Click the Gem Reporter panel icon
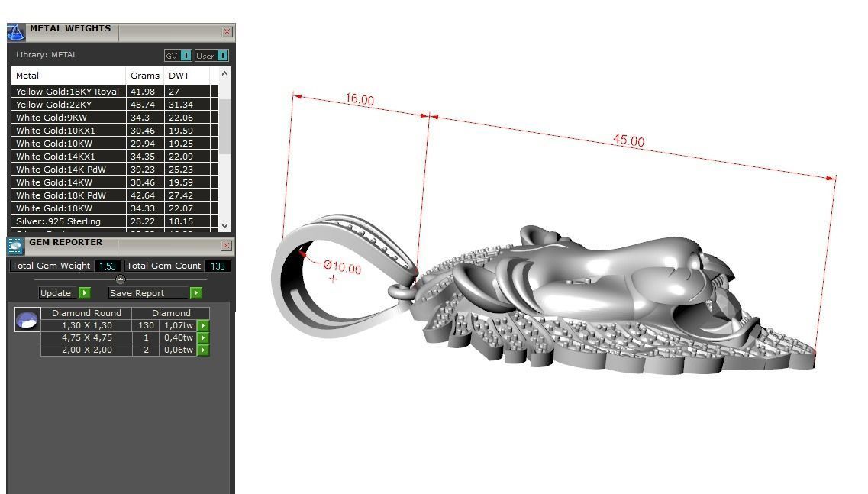The height and width of the screenshot is (494, 868). point(15,246)
